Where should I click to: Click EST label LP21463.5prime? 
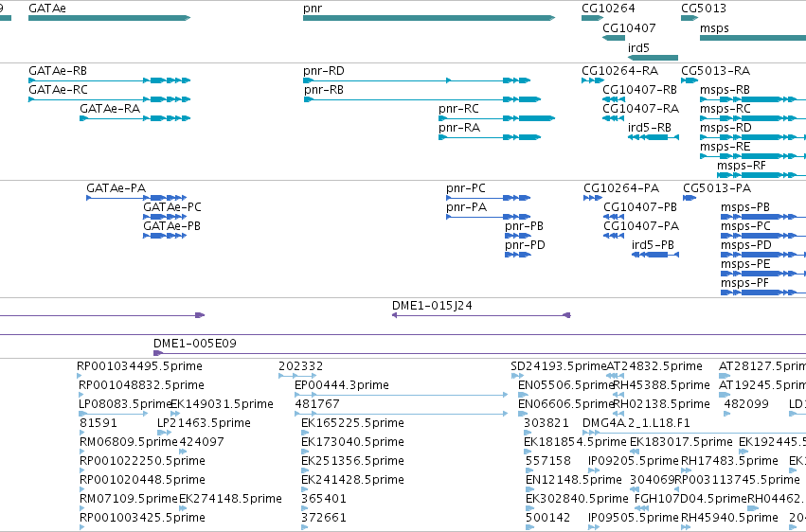(204, 424)
